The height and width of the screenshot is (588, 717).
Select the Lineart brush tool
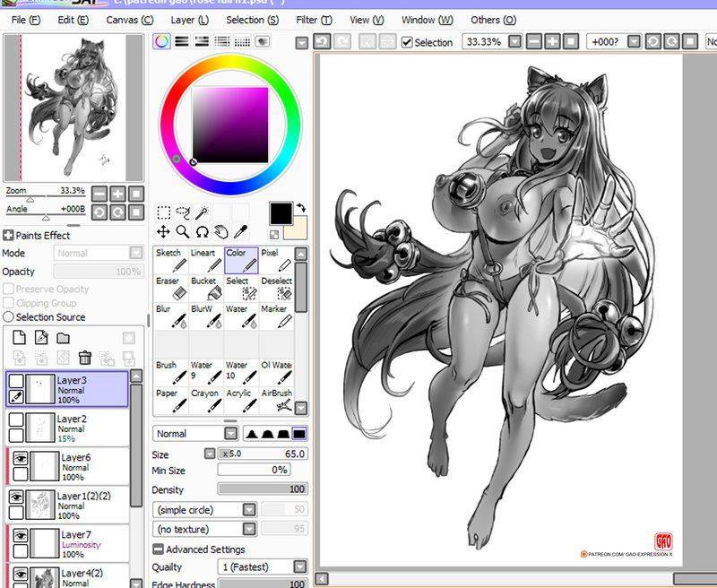(x=206, y=260)
